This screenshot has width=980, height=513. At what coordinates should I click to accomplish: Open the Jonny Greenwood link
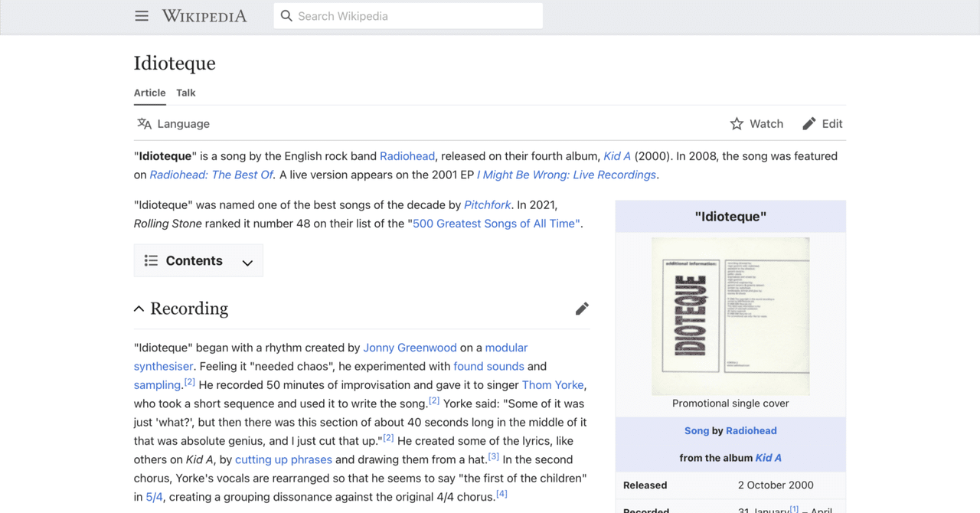point(410,348)
